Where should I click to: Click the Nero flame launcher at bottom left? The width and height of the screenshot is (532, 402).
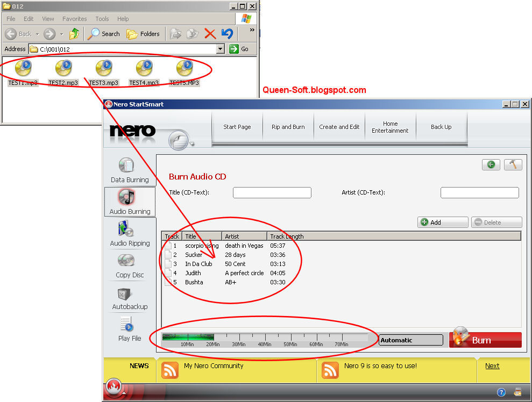click(x=114, y=387)
